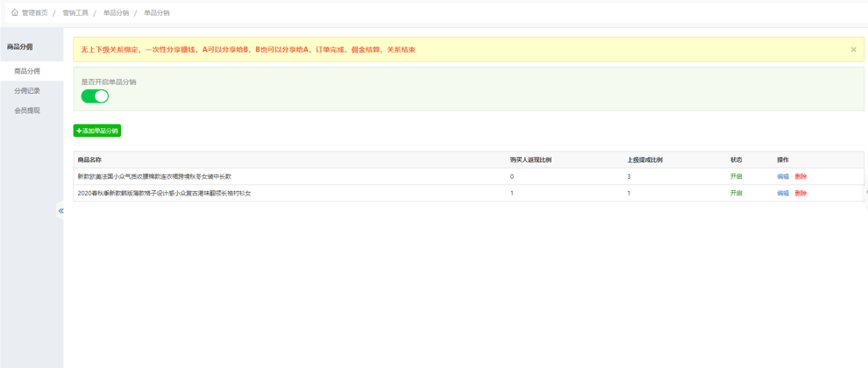This screenshot has width=868, height=369.
Task: Open the 分佣记录 sidebar item
Action: coord(27,91)
